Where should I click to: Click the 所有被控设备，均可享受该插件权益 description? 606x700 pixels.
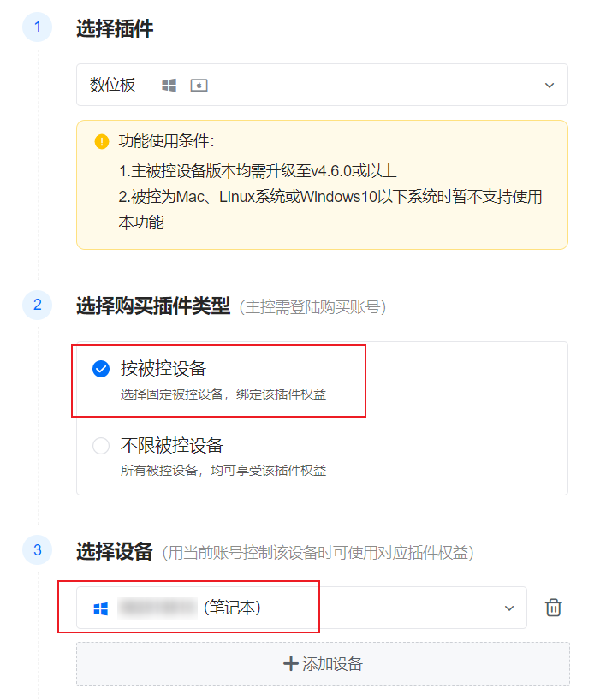[x=223, y=471]
